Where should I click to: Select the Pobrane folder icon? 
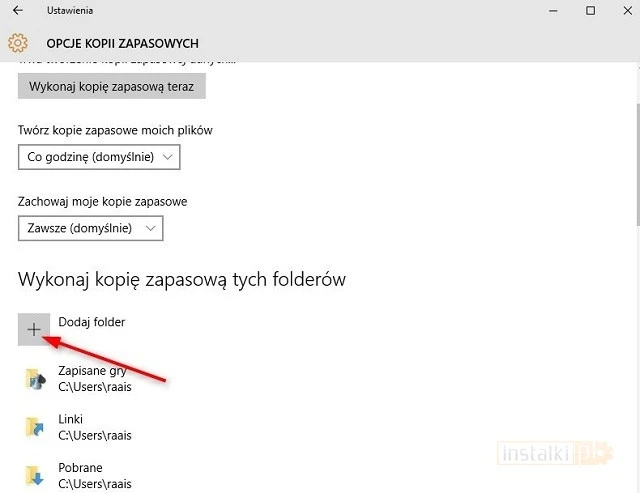36,475
